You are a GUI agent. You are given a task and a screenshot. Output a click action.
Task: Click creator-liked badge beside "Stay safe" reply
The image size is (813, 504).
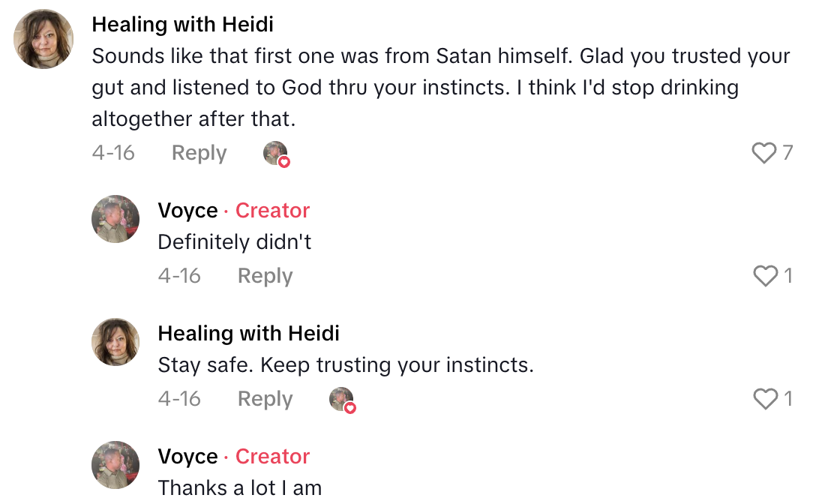[x=343, y=400]
